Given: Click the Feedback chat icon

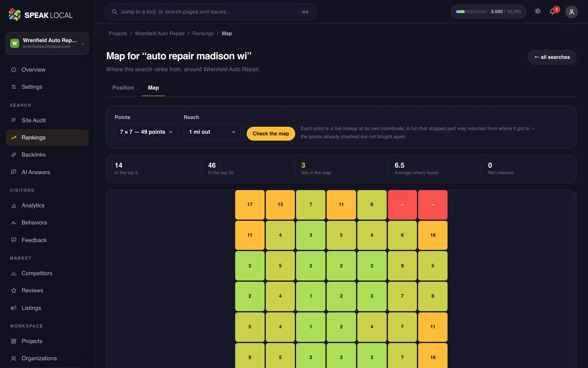Looking at the screenshot, I should [14, 240].
